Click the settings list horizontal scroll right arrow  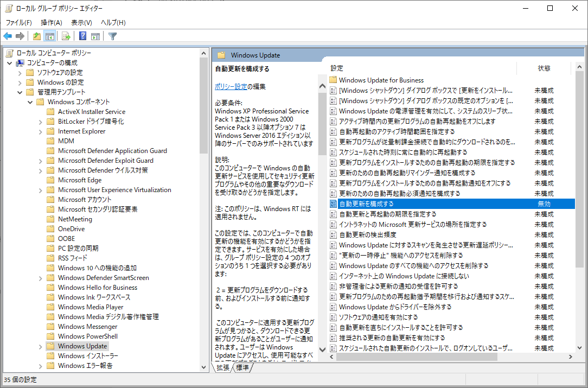[571, 357]
